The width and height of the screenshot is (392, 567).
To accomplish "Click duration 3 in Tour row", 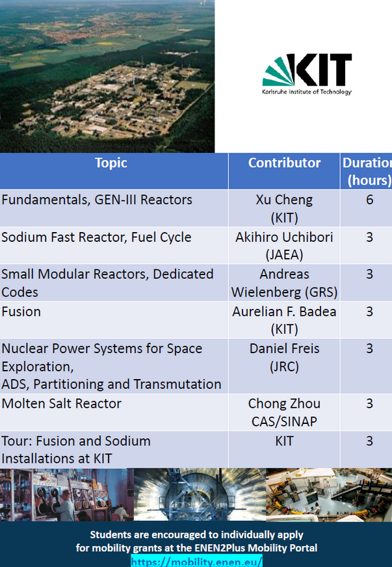I will click(x=367, y=449).
